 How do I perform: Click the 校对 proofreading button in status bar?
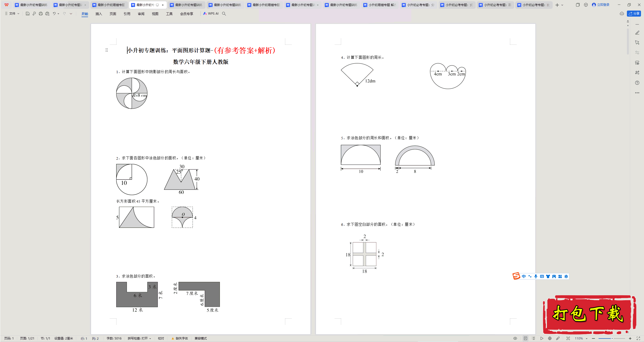(x=161, y=338)
